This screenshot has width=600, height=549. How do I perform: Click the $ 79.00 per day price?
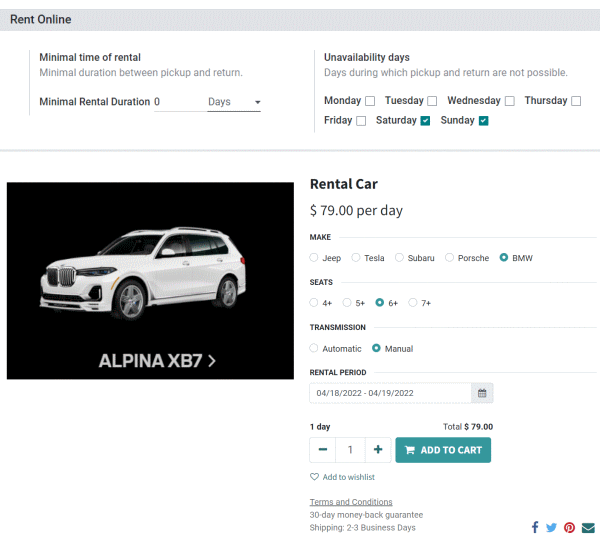click(356, 210)
